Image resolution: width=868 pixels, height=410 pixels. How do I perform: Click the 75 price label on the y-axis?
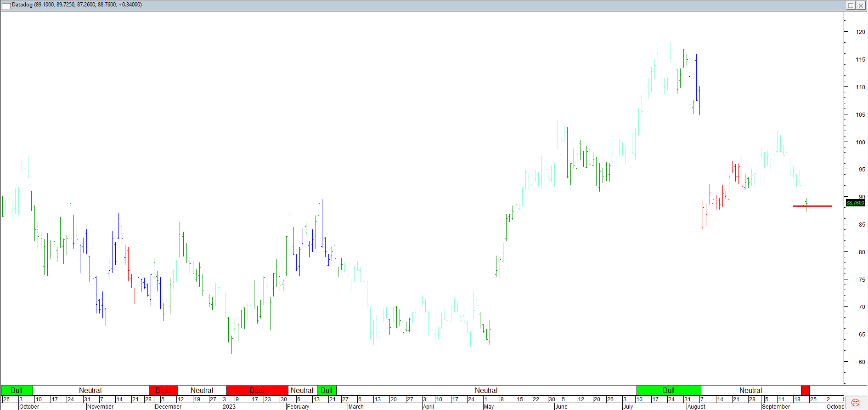coord(862,279)
